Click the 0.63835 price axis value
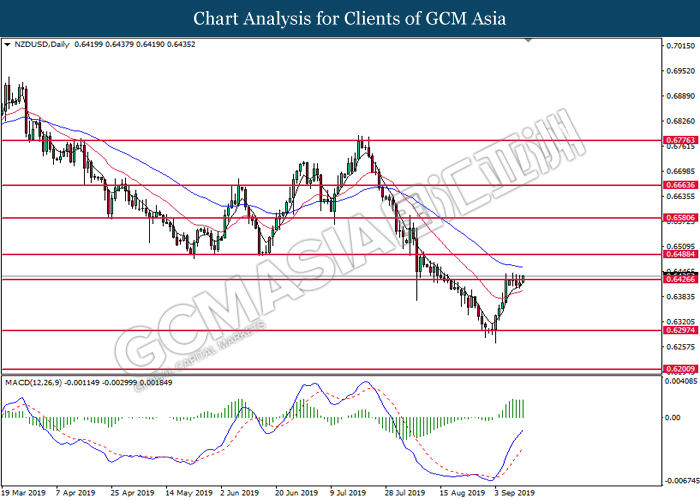The image size is (700, 500). (680, 296)
